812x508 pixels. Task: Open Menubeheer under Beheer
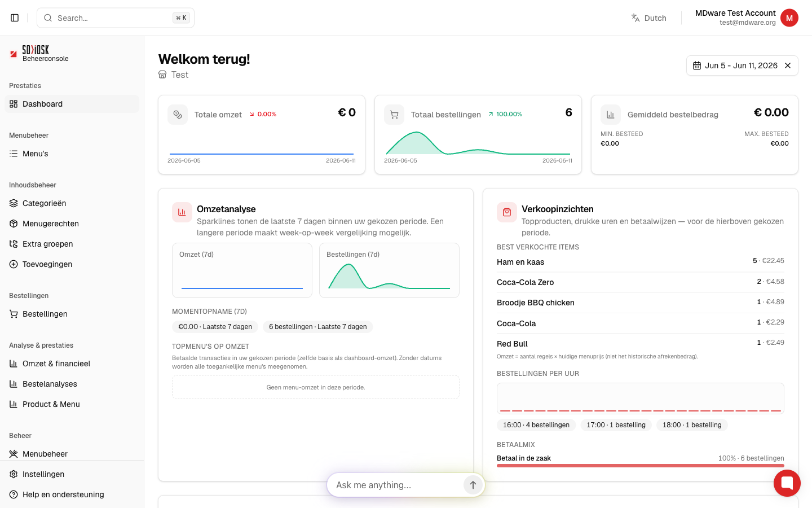click(x=72, y=454)
